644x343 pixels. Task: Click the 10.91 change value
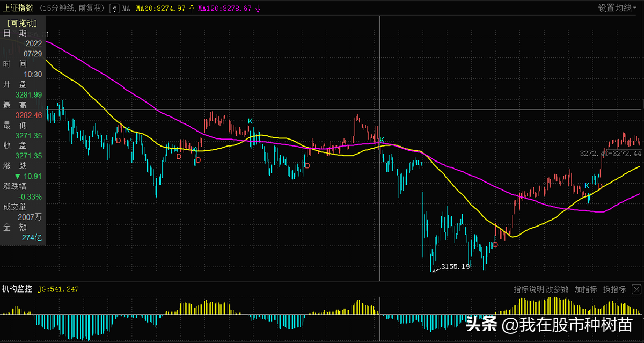point(33,176)
